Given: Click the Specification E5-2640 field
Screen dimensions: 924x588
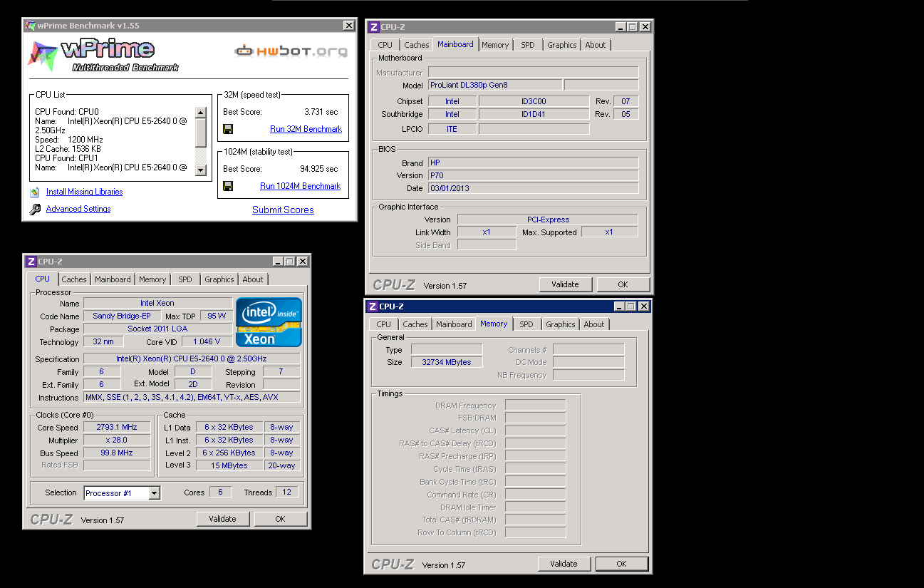Looking at the screenshot, I should coord(192,359).
